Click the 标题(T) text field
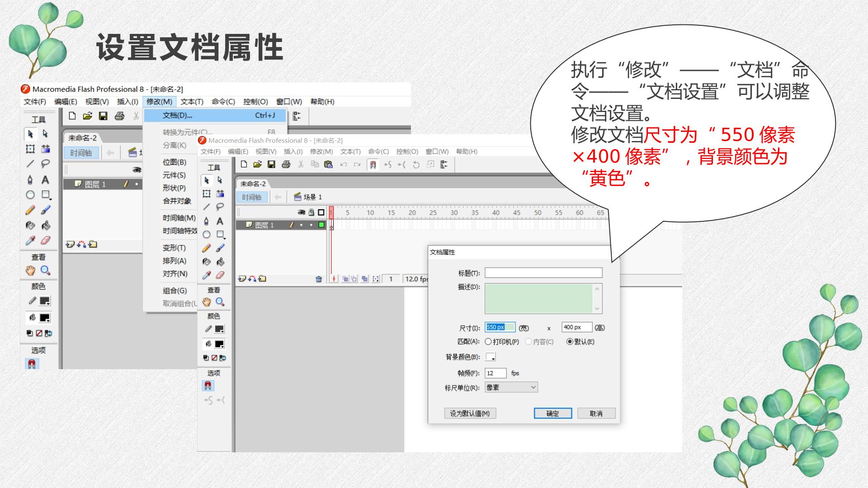 click(543, 273)
